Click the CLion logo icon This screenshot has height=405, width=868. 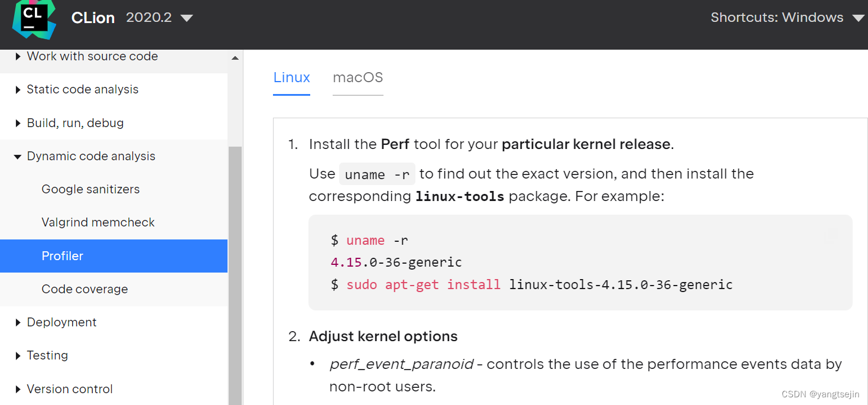(34, 18)
